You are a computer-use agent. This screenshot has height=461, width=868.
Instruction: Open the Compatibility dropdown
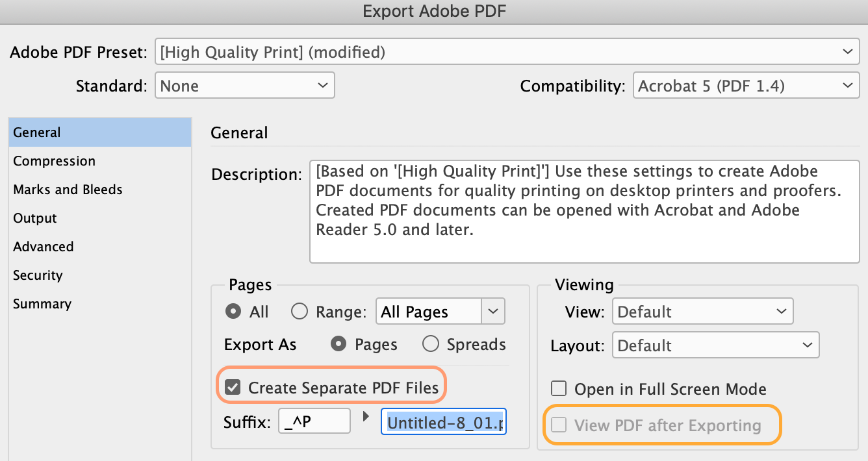(x=745, y=86)
